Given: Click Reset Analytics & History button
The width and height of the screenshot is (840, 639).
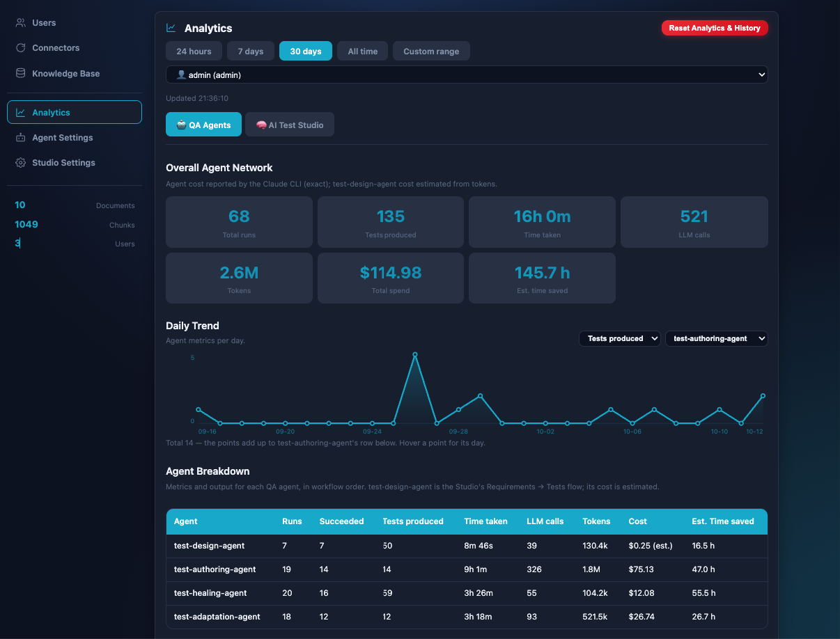Looking at the screenshot, I should pos(715,28).
